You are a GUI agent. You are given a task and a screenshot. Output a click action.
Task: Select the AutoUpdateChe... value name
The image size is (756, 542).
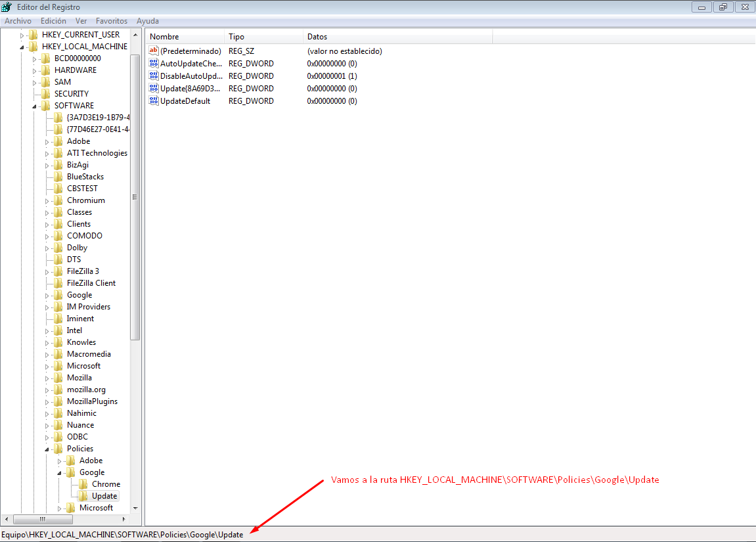coord(191,63)
